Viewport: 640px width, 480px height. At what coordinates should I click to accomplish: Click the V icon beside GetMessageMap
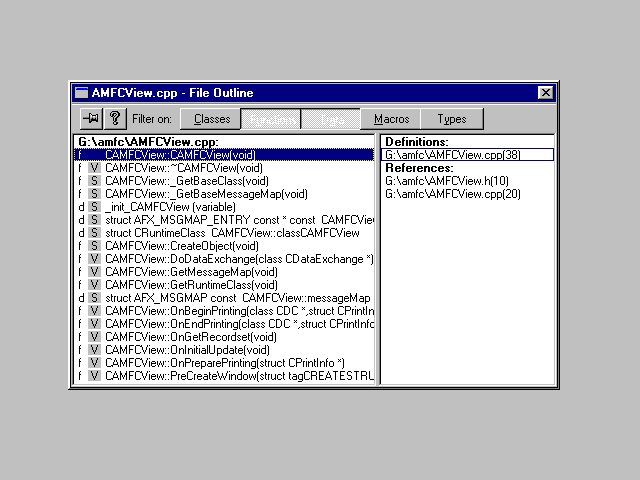pos(94,272)
